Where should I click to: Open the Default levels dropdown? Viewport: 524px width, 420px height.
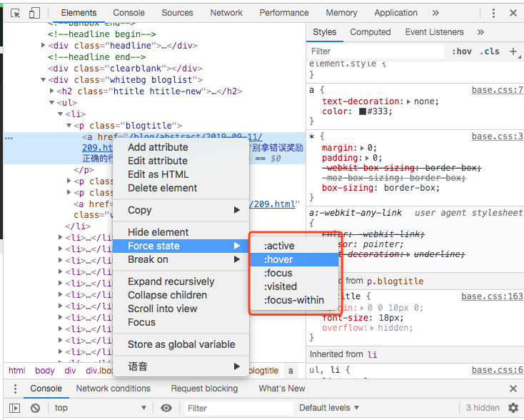pos(329,408)
